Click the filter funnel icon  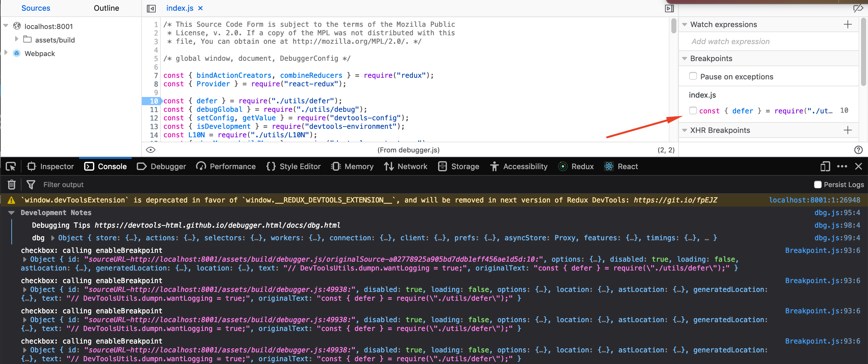point(31,185)
